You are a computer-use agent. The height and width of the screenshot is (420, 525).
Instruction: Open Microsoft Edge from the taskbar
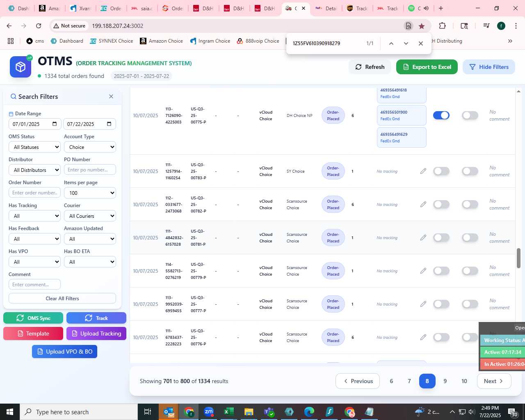point(309,412)
